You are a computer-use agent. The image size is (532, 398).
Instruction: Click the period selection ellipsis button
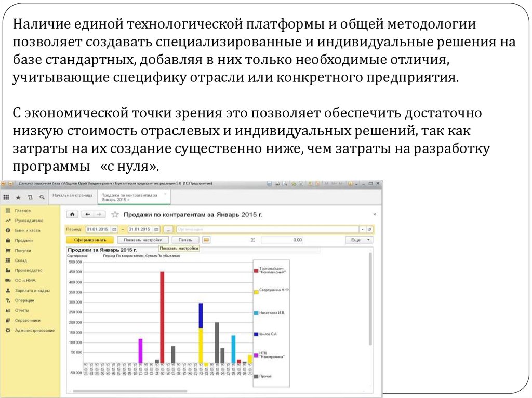[168, 229]
